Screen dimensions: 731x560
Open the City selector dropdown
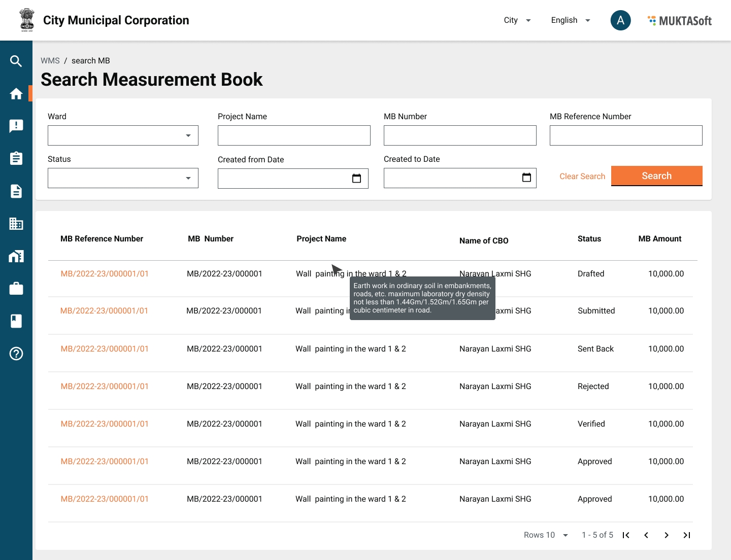click(x=517, y=20)
